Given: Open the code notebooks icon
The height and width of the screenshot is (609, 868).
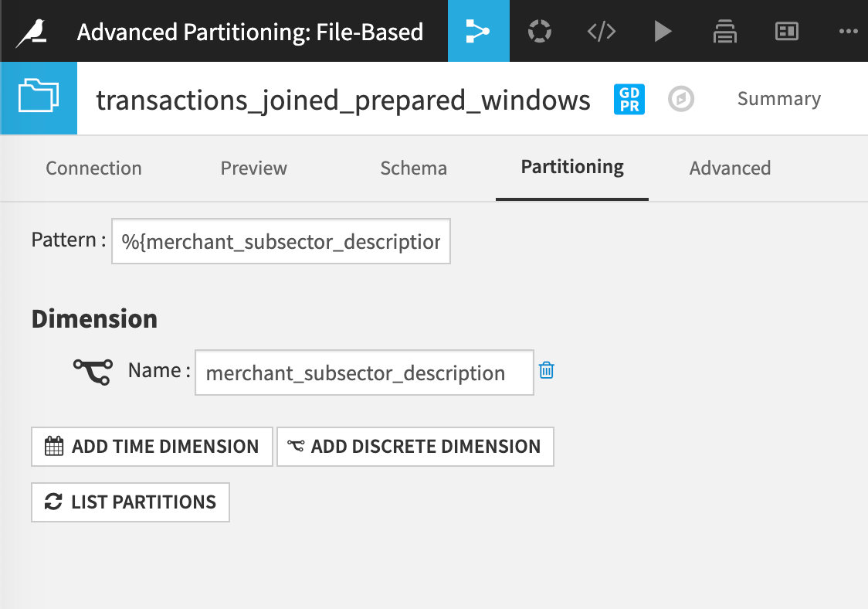Looking at the screenshot, I should point(602,31).
